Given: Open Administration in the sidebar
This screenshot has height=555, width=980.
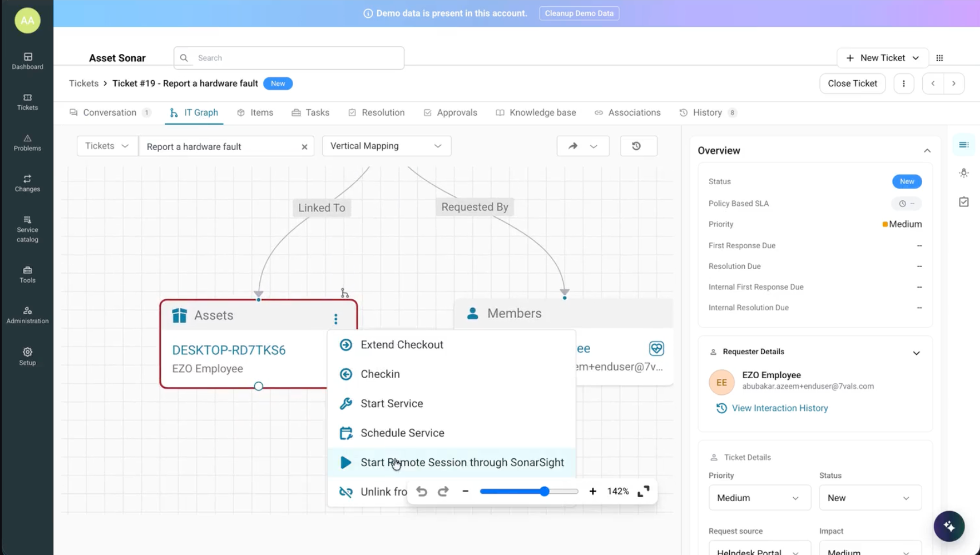Looking at the screenshot, I should [x=27, y=315].
